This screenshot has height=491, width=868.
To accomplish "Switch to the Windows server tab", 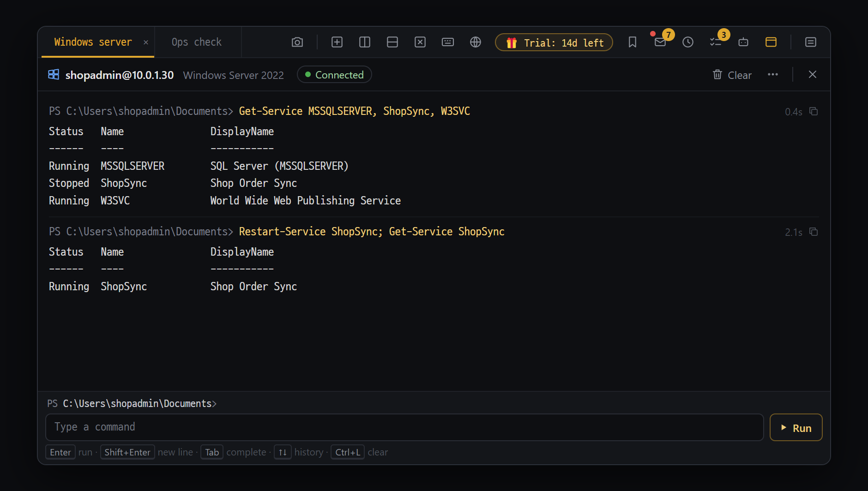I will click(x=93, y=42).
